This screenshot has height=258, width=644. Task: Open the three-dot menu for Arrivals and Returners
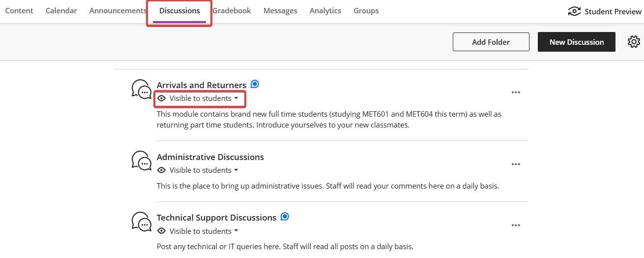pos(516,92)
